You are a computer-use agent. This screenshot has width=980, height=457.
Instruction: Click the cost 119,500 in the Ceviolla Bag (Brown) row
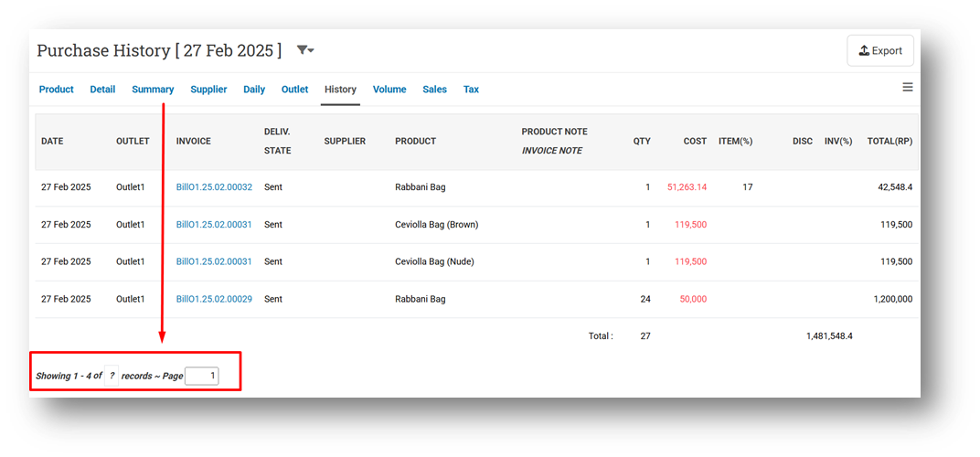coord(690,225)
